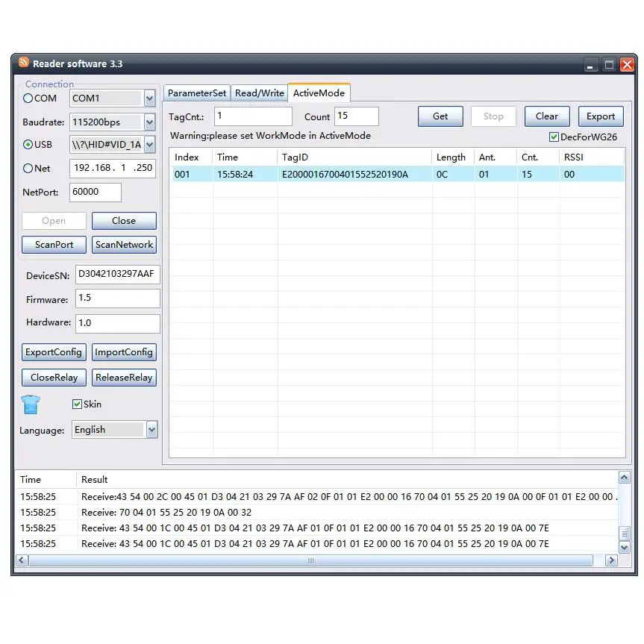
Task: Click log row starting 'Receive:43 54 00 2C'
Action: (x=316, y=497)
